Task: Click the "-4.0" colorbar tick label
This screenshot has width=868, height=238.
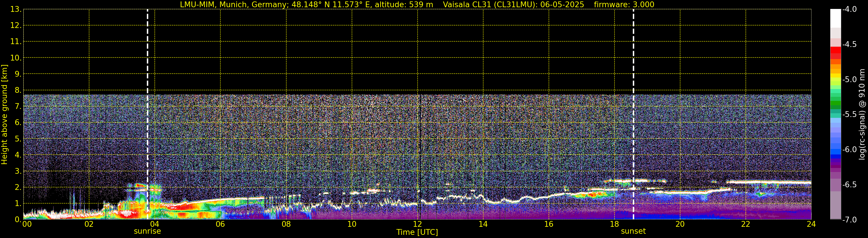Action: [x=849, y=10]
